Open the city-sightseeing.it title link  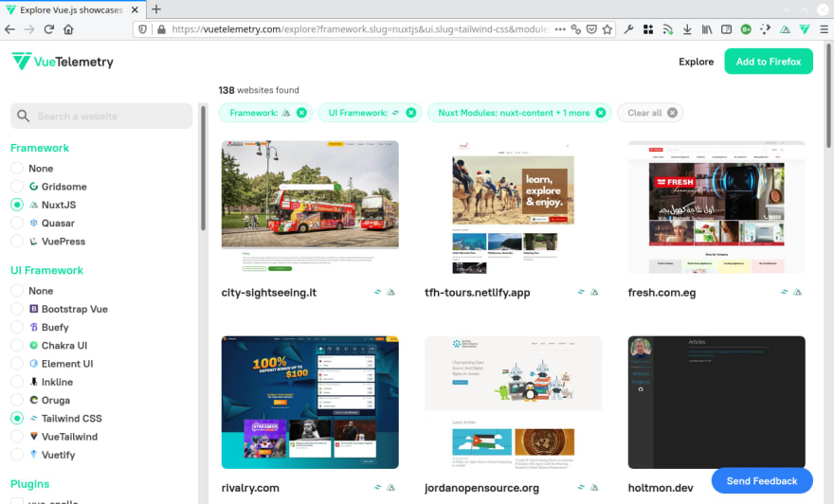coord(268,293)
